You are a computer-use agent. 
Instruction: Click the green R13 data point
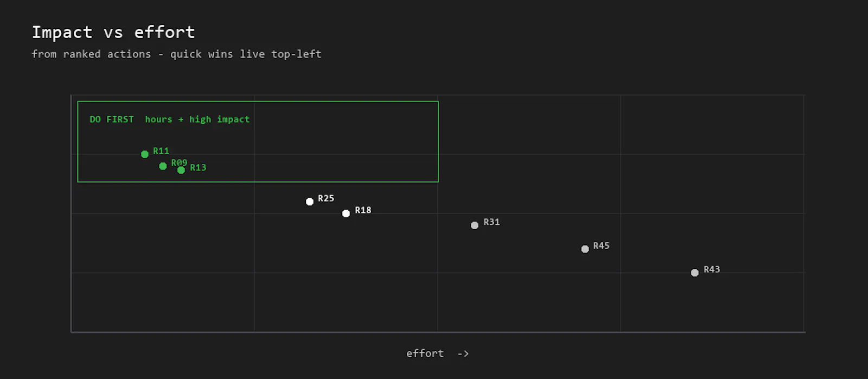pos(181,170)
